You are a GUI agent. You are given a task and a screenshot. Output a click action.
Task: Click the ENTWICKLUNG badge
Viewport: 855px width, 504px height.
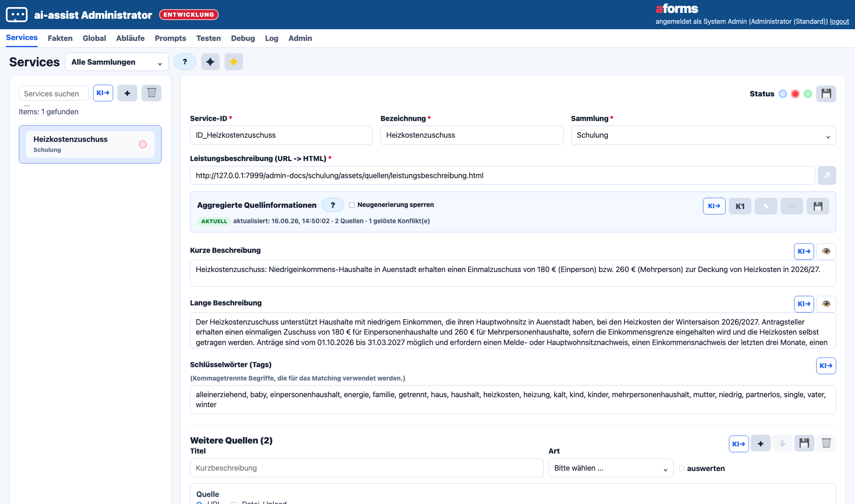(x=189, y=15)
